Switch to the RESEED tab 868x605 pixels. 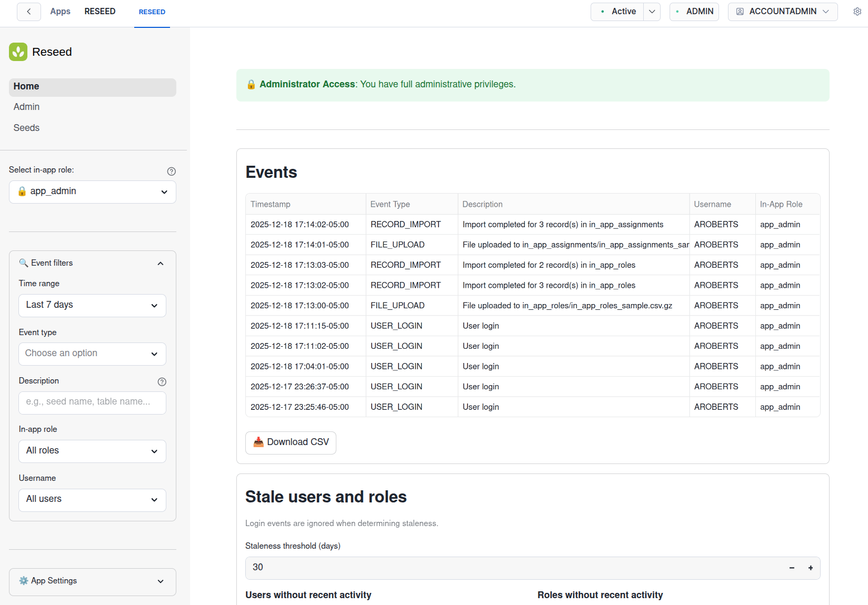tap(152, 12)
